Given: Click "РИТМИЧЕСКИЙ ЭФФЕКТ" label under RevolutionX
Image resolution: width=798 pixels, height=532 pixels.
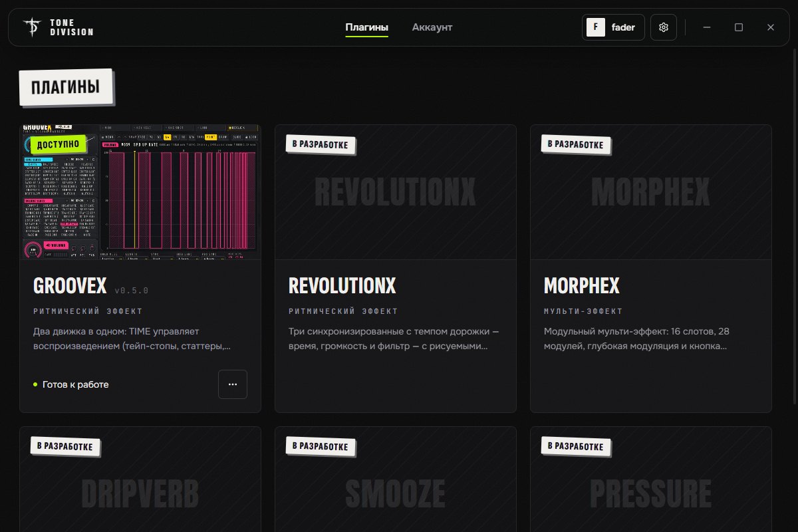Looking at the screenshot, I should pos(343,311).
